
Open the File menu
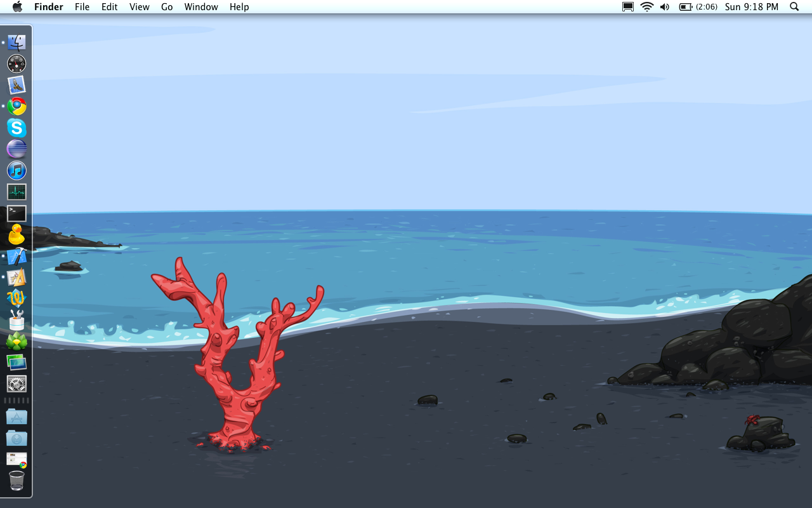pos(82,7)
